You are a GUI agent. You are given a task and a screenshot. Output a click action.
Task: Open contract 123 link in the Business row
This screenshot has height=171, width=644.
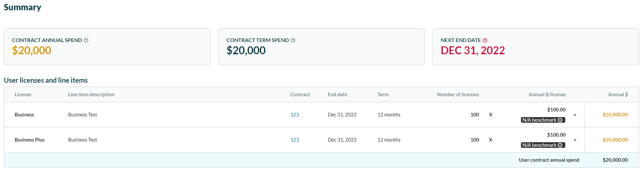(294, 115)
